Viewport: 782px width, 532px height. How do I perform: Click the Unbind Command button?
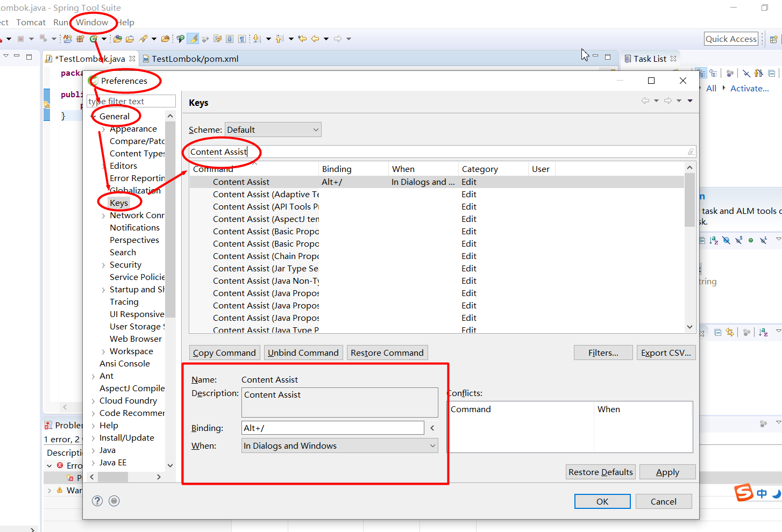303,353
